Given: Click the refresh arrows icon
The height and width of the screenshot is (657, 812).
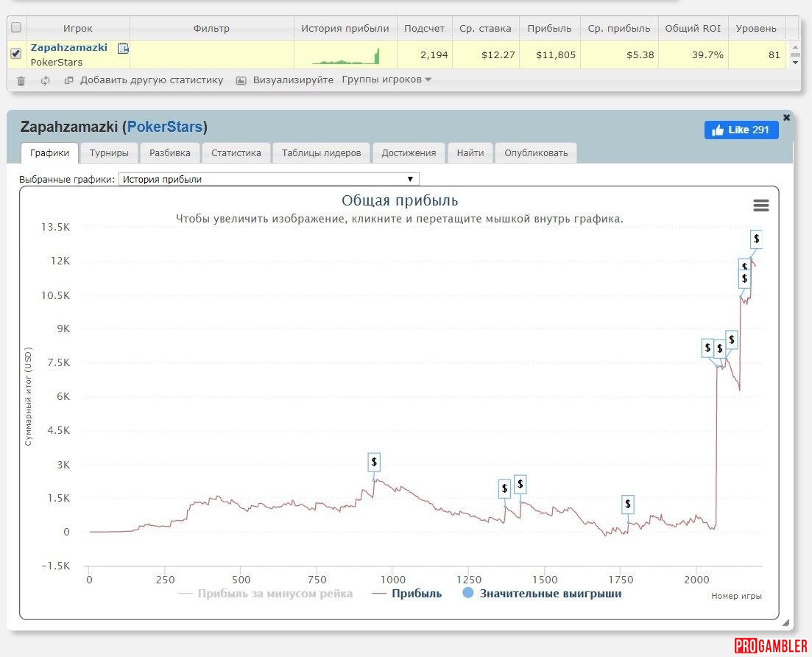Looking at the screenshot, I should [45, 80].
